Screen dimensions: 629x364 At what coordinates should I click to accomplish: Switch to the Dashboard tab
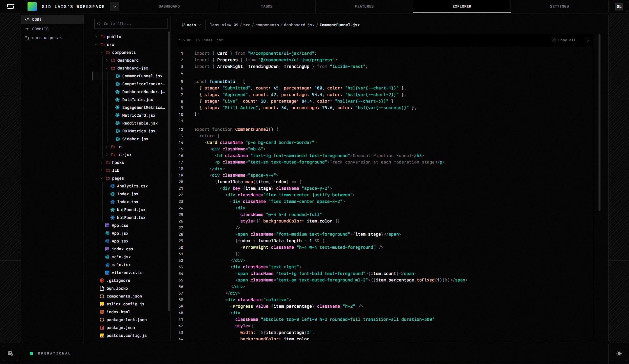pyautogui.click(x=169, y=6)
